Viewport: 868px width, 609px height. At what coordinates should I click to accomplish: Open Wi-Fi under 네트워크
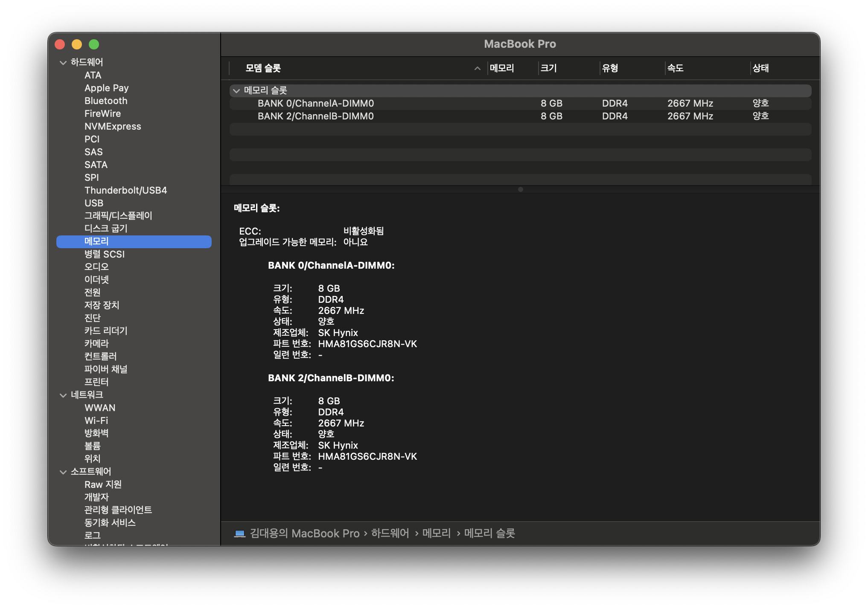click(96, 421)
